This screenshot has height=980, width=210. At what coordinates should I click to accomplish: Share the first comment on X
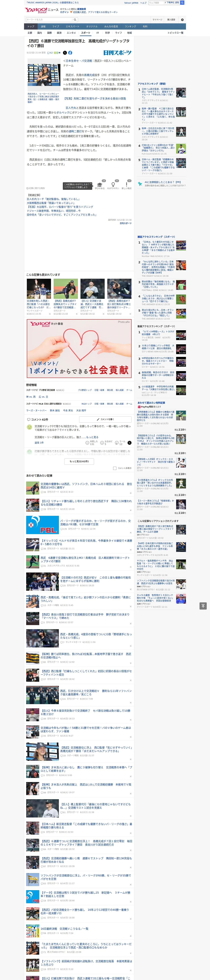click(x=130, y=443)
